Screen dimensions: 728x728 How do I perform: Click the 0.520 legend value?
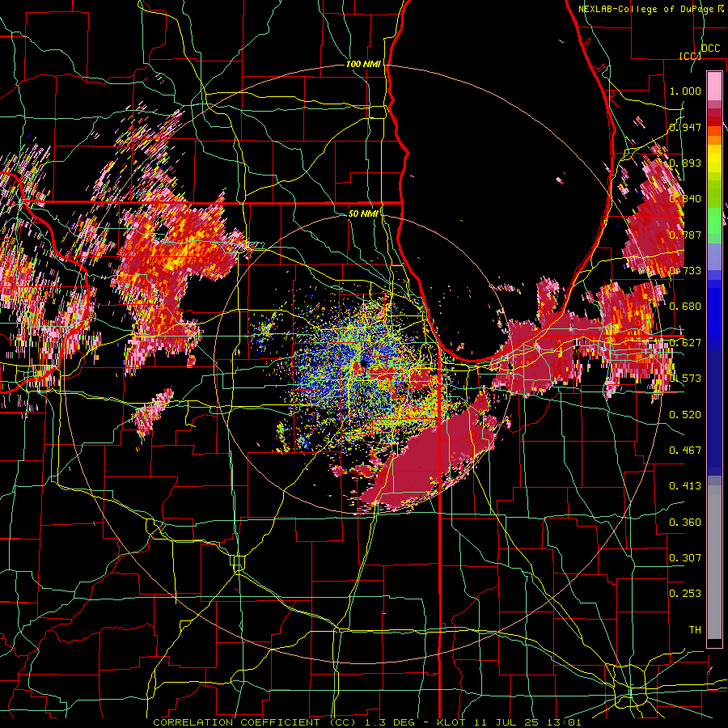(x=685, y=415)
